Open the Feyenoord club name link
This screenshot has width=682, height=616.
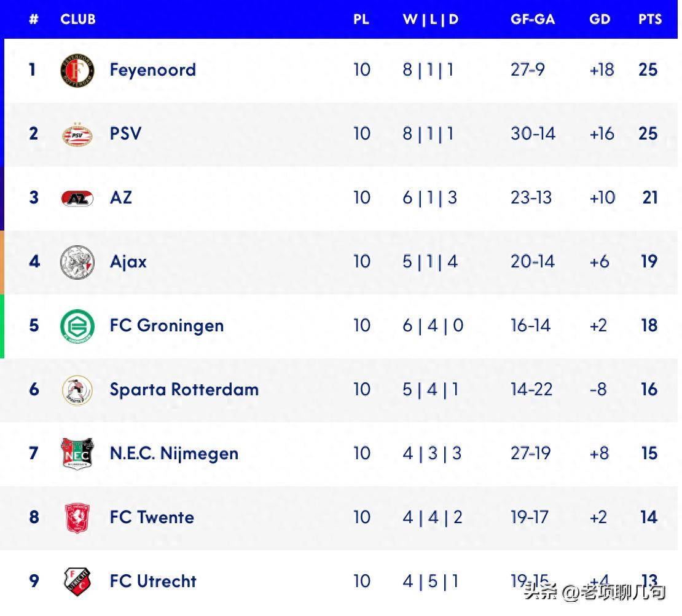tap(153, 70)
